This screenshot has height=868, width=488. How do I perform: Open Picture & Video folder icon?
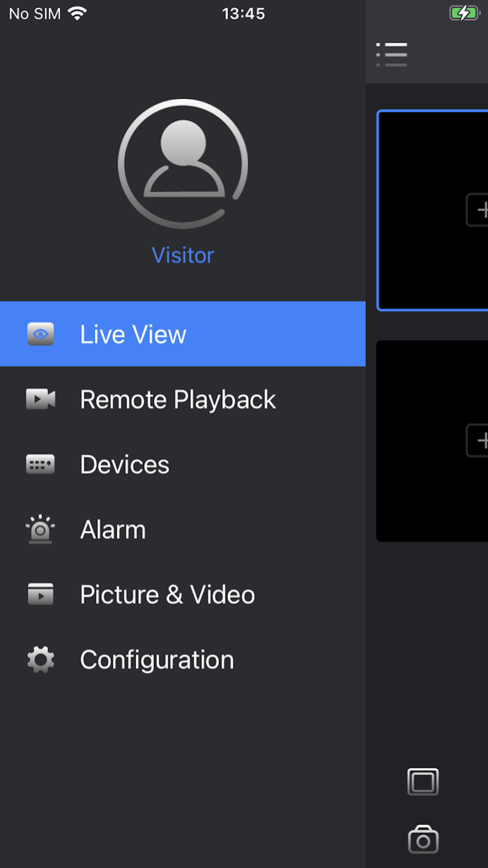click(x=40, y=594)
